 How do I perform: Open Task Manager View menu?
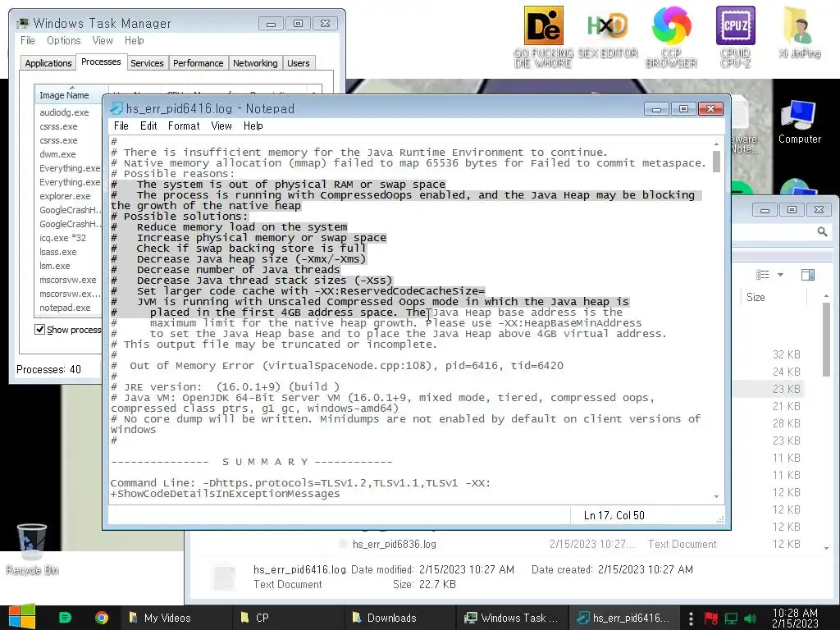[103, 41]
